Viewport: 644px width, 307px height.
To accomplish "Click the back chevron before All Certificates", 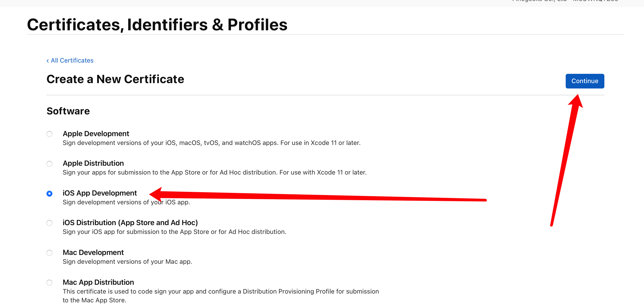I will [48, 61].
